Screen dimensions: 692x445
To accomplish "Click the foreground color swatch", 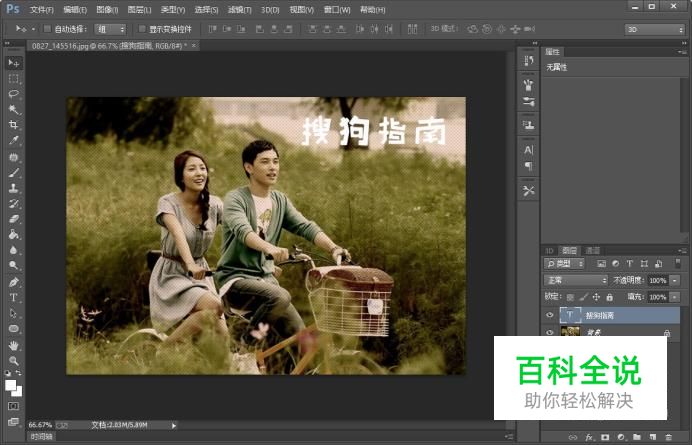I will click(x=11, y=385).
